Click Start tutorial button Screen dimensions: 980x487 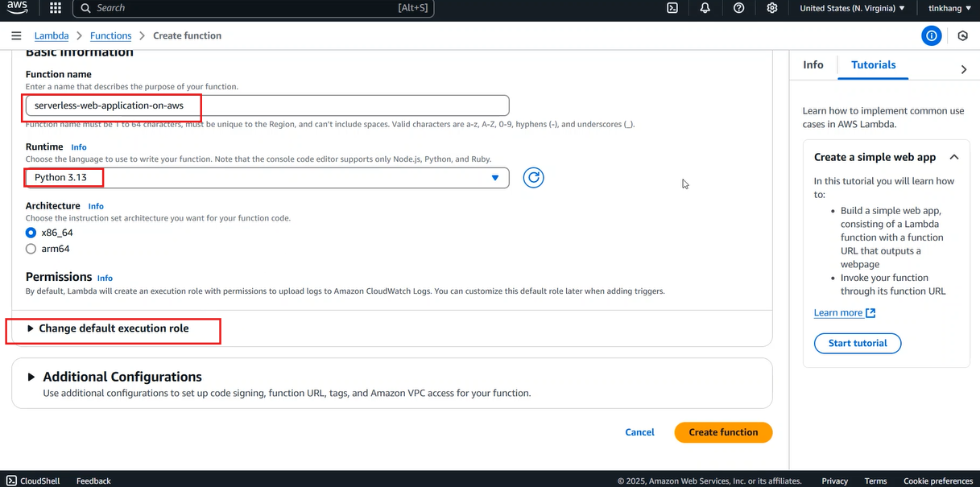(x=858, y=343)
